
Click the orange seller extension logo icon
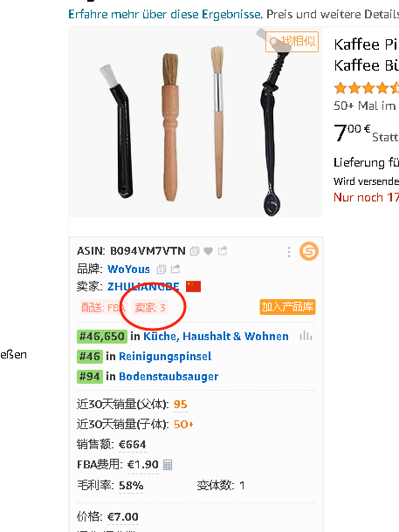309,251
